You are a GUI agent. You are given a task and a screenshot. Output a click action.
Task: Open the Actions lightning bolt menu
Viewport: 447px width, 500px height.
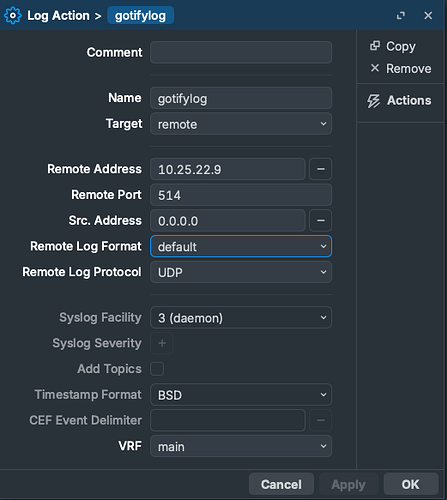[399, 100]
